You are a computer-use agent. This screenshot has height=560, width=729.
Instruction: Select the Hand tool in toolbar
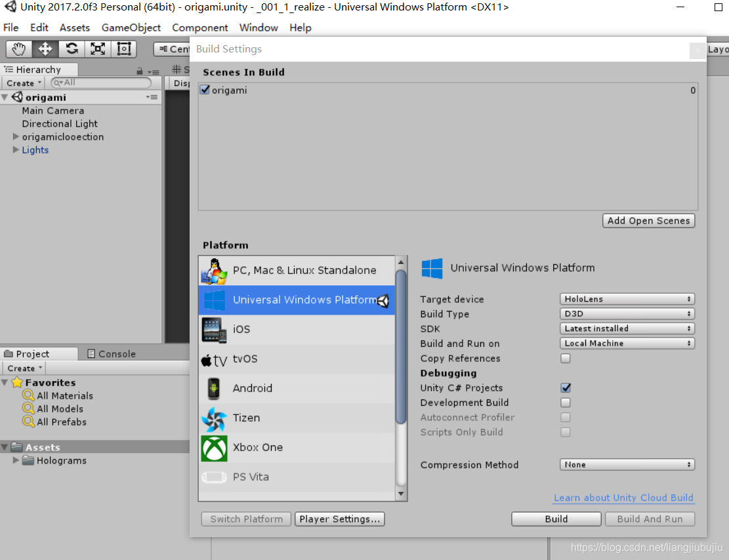point(18,49)
